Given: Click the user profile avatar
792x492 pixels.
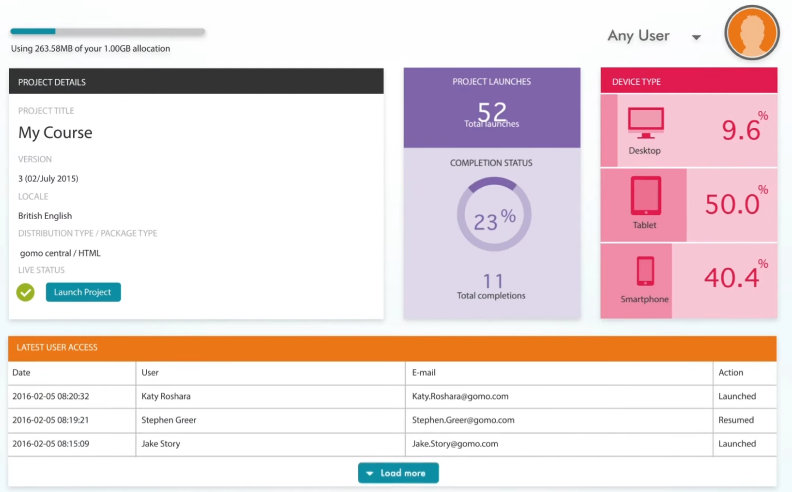Looking at the screenshot, I should [x=751, y=35].
